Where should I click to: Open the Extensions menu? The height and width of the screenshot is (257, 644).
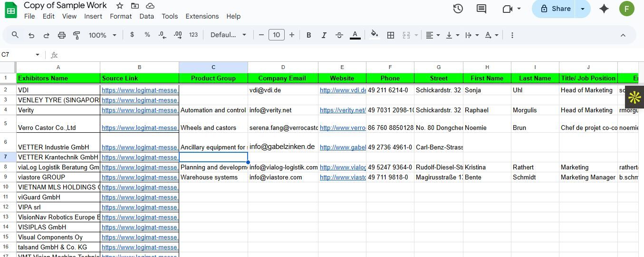point(202,16)
